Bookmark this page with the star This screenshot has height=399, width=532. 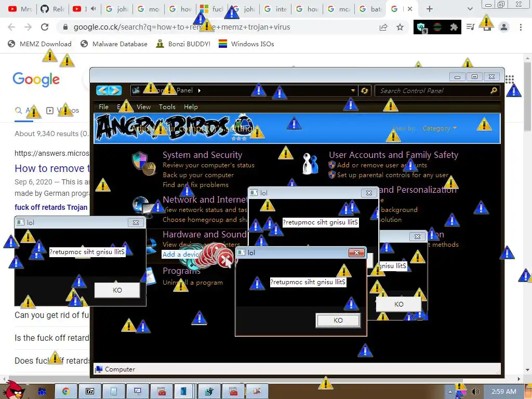pos(400,27)
